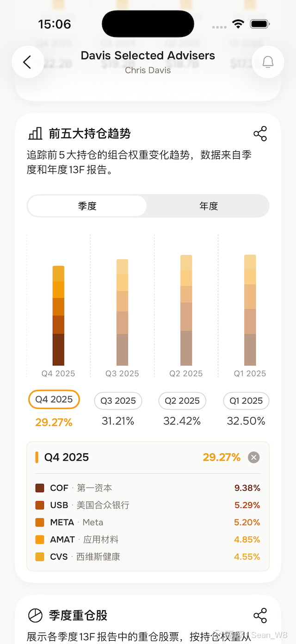The width and height of the screenshot is (296, 644).
Task: Share the top five holdings trend card
Action: 260,134
